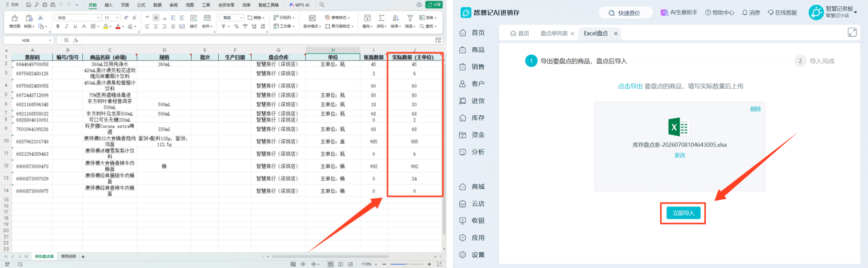Open the font name dropdown (宋体)
The width and height of the screenshot is (868, 268).
click(98, 18)
